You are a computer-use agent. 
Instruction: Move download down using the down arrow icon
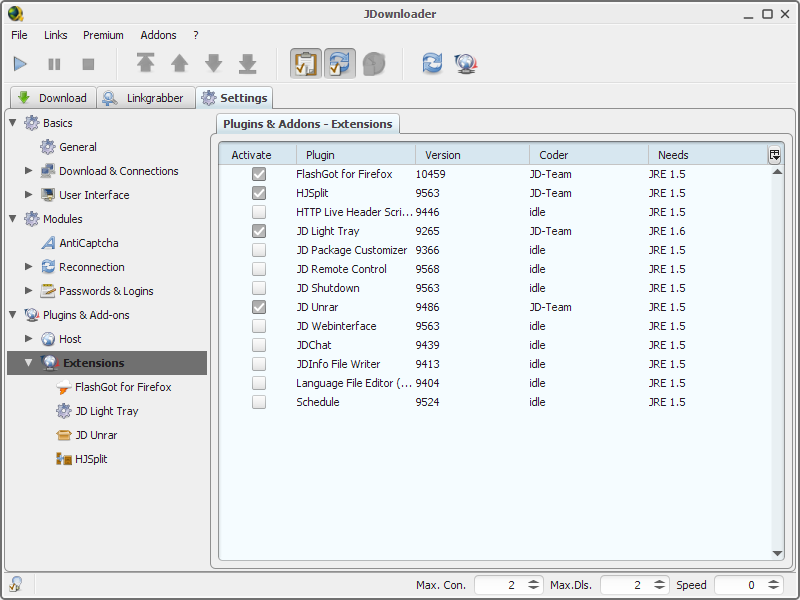(x=213, y=63)
